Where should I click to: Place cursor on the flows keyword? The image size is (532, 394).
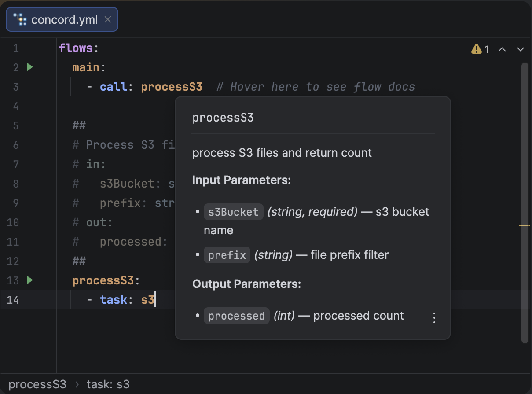tap(76, 48)
